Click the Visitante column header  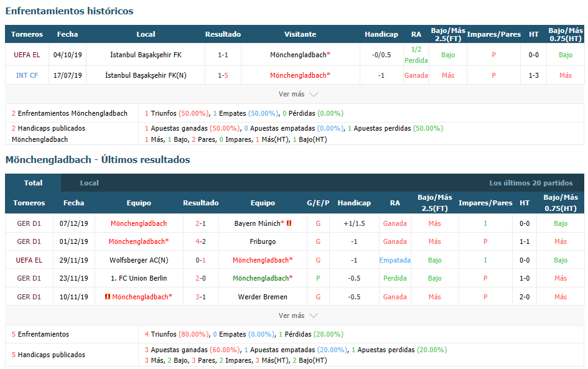point(300,34)
